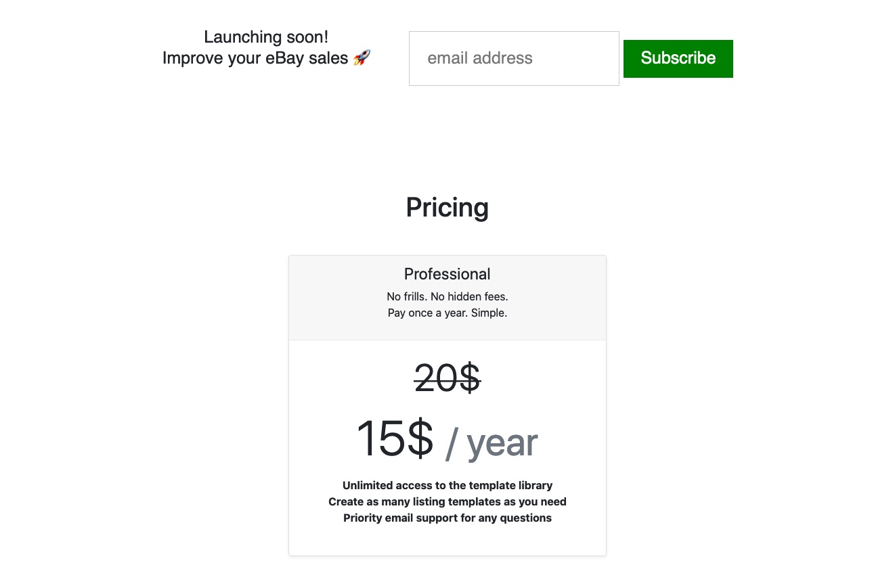This screenshot has height=588, width=895.
Task: Click 'Priority email support for any questions'
Action: pos(447,518)
